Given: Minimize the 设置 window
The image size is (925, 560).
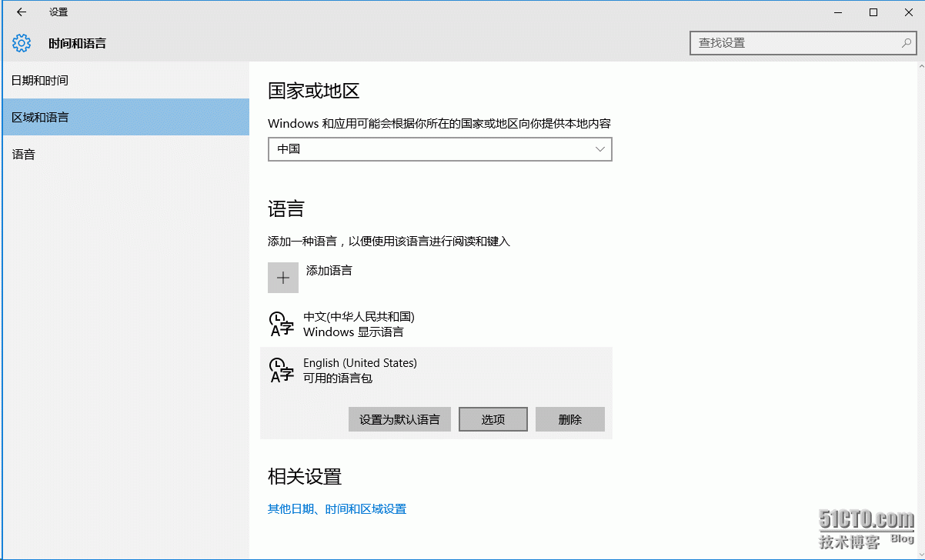Looking at the screenshot, I should point(838,12).
